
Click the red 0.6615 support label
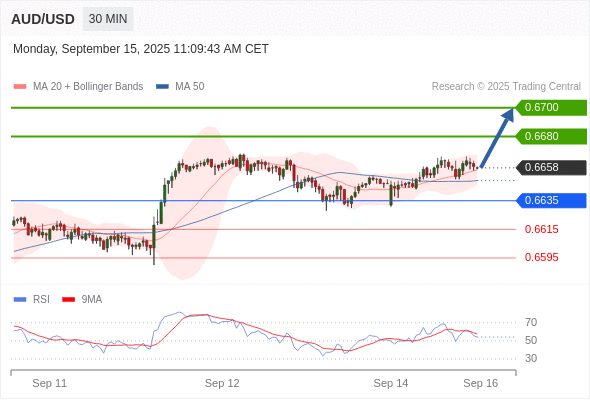(541, 229)
